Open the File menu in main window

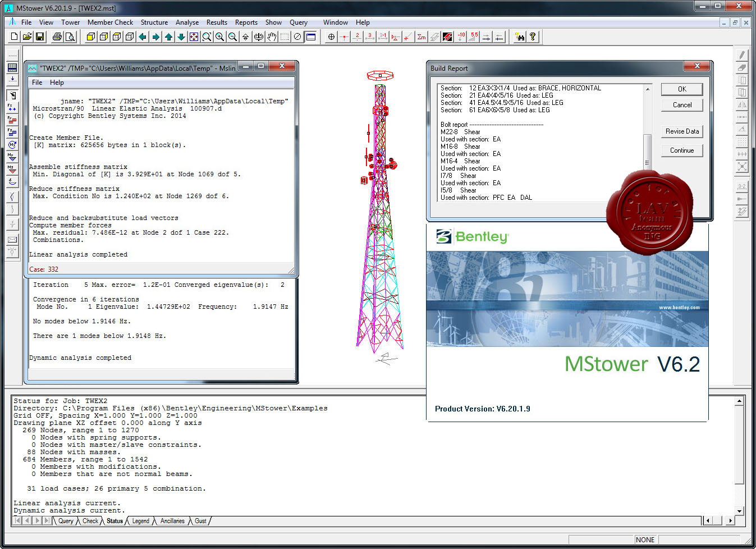pos(26,22)
